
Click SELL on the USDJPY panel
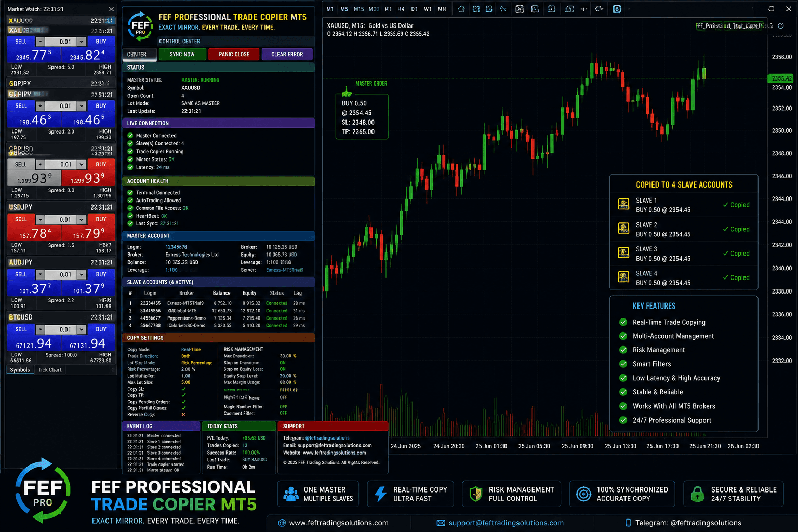pyautogui.click(x=21, y=219)
